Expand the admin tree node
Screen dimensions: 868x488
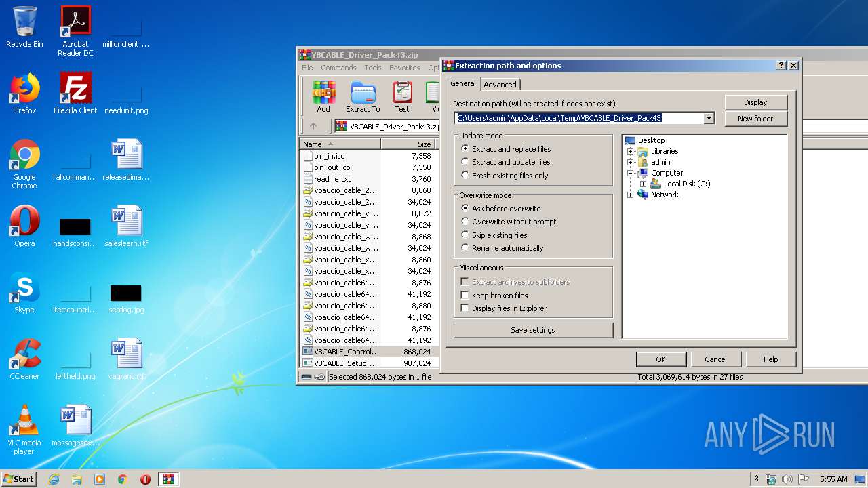click(631, 162)
